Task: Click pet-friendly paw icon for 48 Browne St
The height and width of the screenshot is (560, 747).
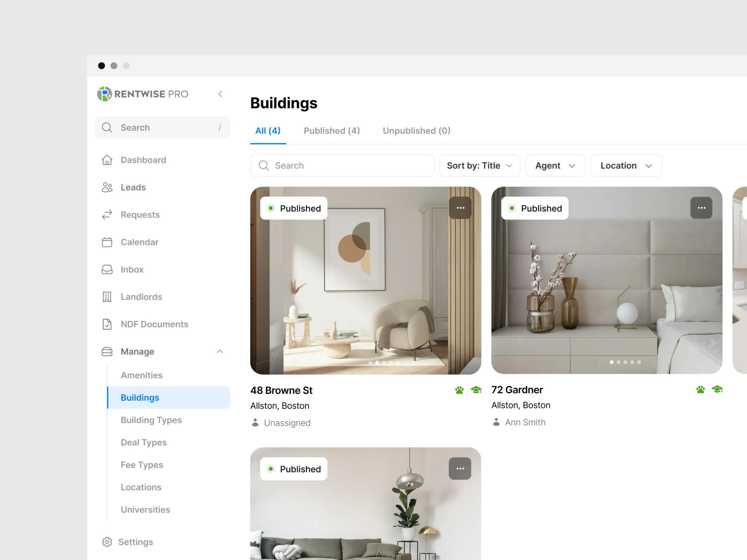Action: point(459,390)
